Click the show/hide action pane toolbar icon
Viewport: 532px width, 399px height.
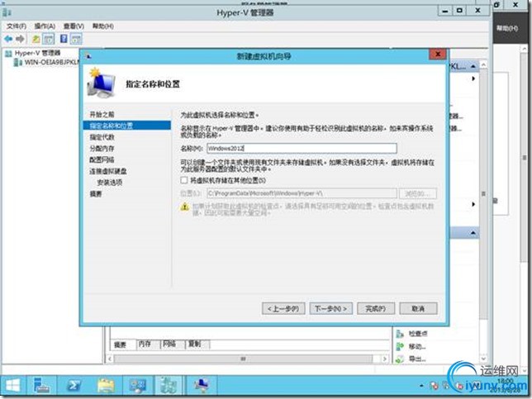76,39
